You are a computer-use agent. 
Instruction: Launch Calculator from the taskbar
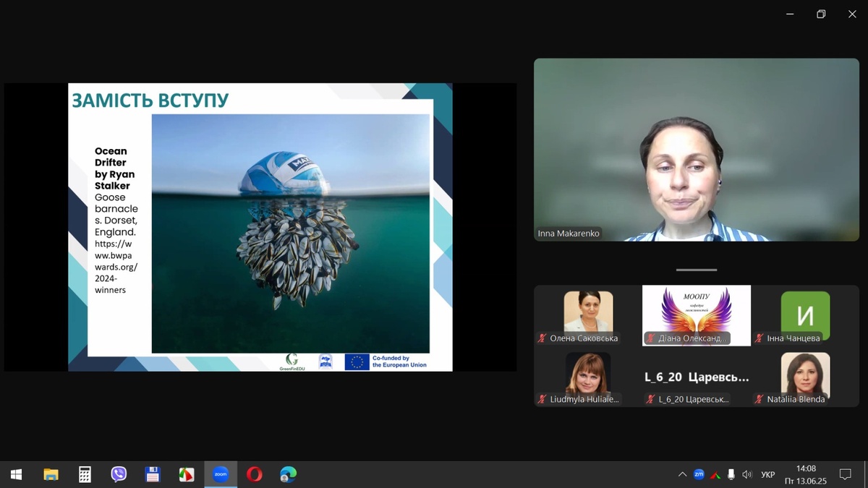(x=85, y=474)
